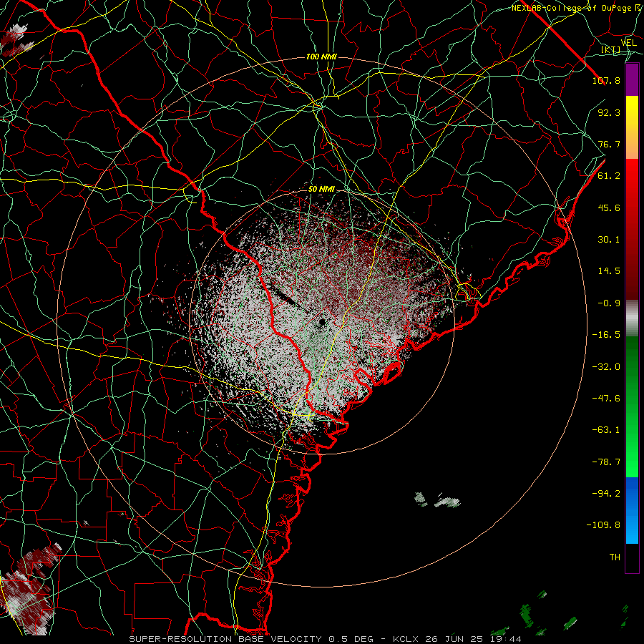The height and width of the screenshot is (644, 644).
Task: Click the "19:44" time in caption
Action: coord(507,639)
